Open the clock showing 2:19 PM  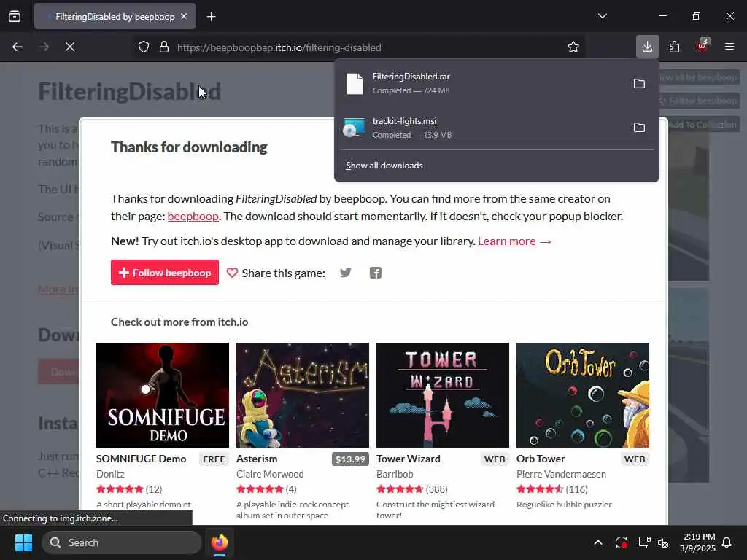click(x=697, y=542)
